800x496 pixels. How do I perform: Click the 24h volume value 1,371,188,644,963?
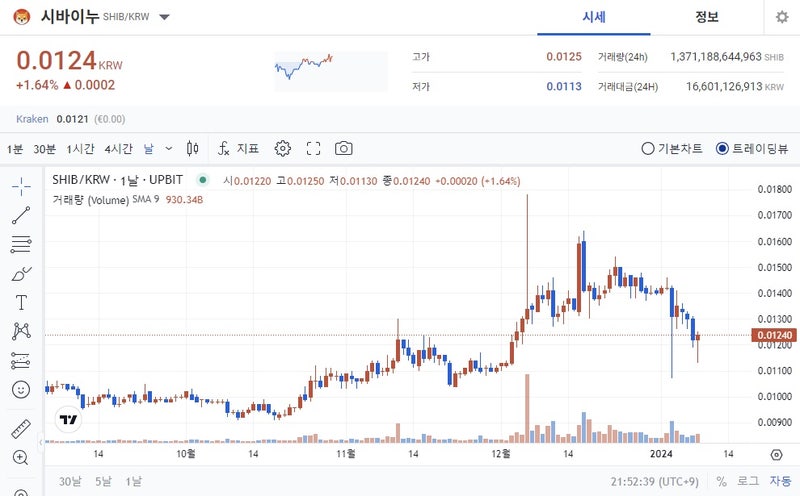[716, 57]
